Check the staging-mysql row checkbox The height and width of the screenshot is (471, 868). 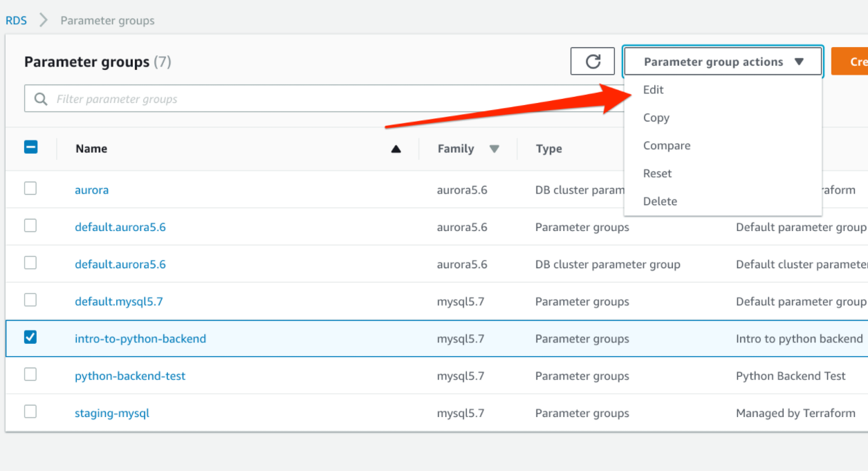coord(30,412)
